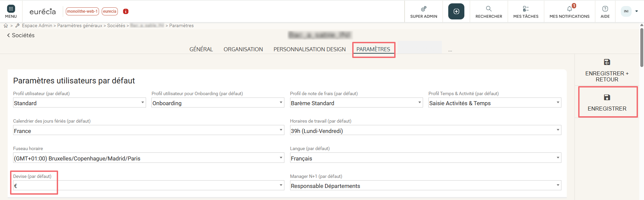Click Enregistrer + Retour button
Image resolution: width=644 pixels, height=200 pixels.
(607, 71)
